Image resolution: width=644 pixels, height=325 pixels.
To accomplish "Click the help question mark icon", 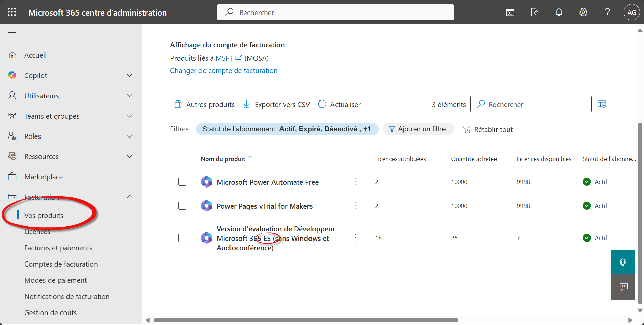I will pos(607,12).
